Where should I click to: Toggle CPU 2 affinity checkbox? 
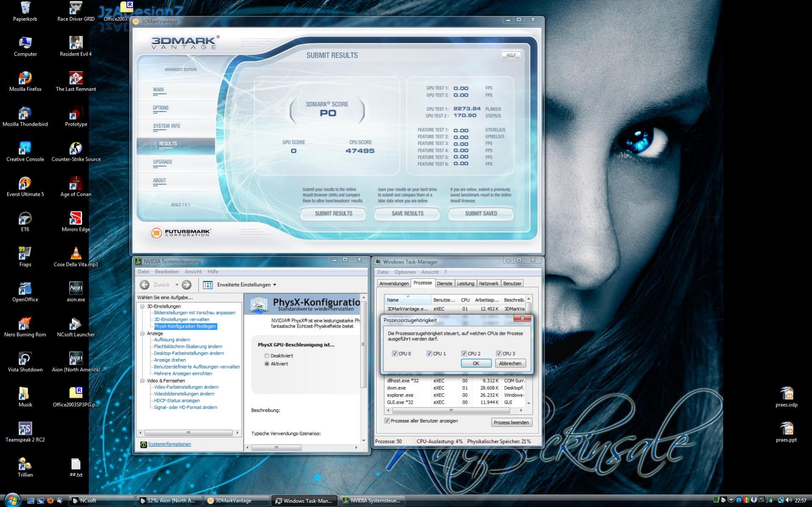[x=464, y=354]
